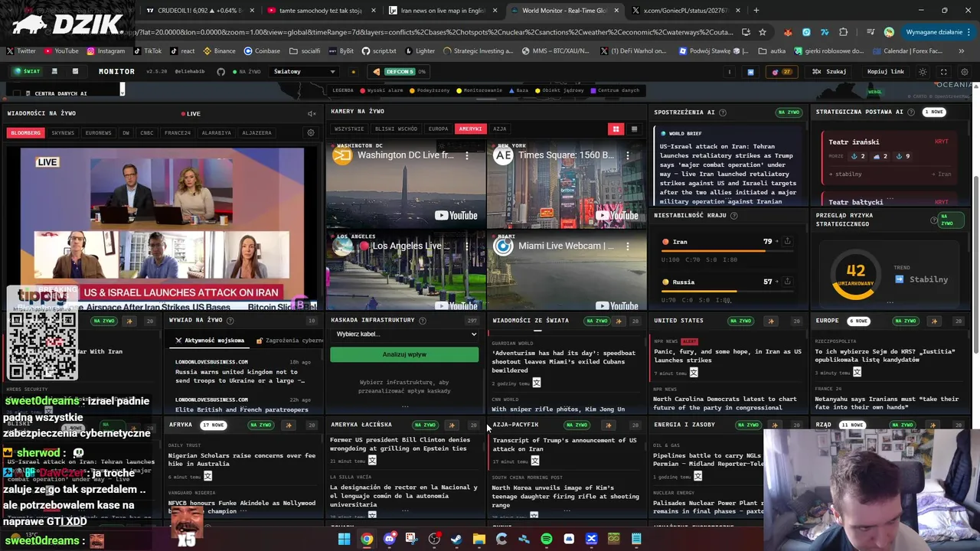Viewport: 980px width, 551px height.
Task: Open Bill Clinton Epstein headline
Action: (x=400, y=444)
